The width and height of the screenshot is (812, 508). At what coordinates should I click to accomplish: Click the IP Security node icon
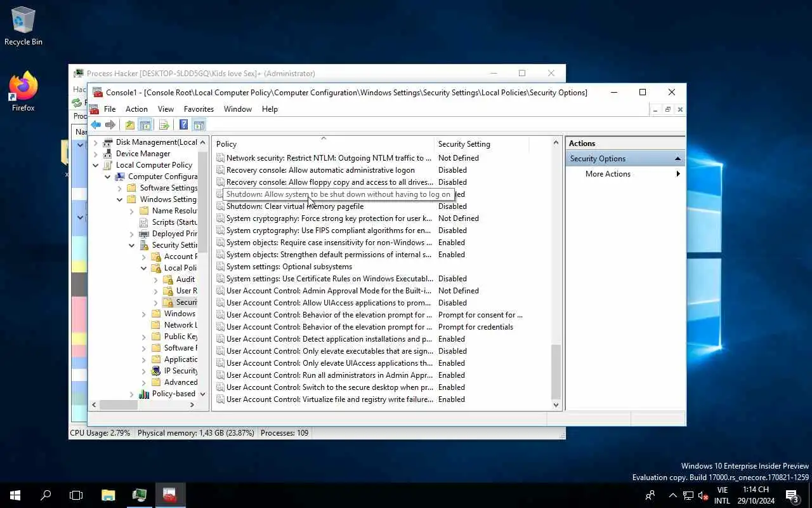[156, 371]
